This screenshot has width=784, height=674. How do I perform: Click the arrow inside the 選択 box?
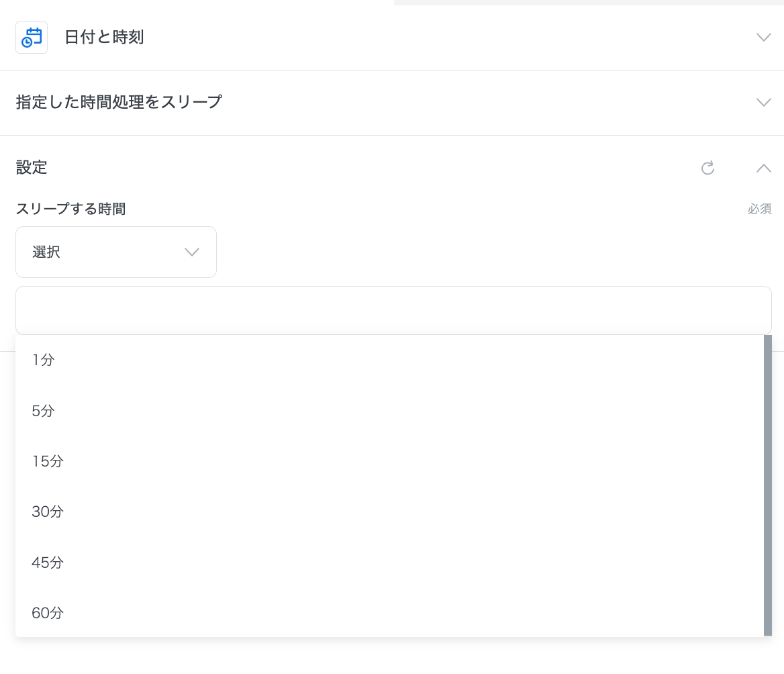click(x=192, y=252)
